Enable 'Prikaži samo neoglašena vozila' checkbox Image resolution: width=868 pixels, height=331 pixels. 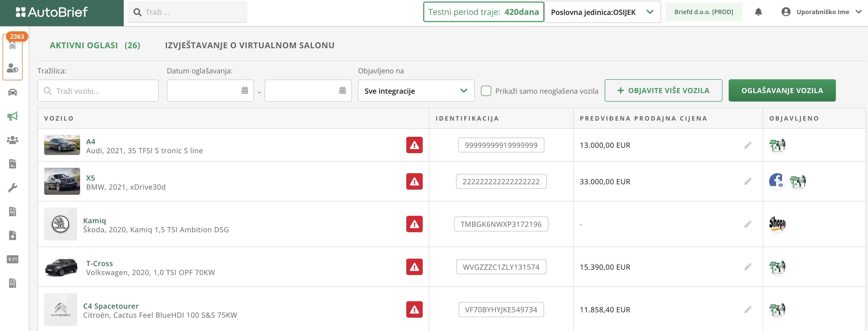[x=486, y=91]
